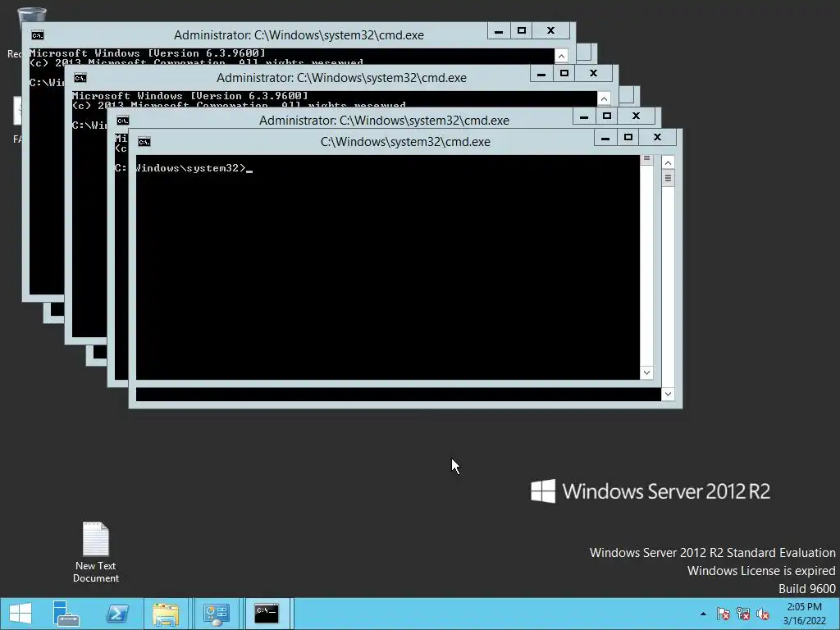Click title text of third Administrator cmd window
The image size is (840, 630).
(x=384, y=121)
